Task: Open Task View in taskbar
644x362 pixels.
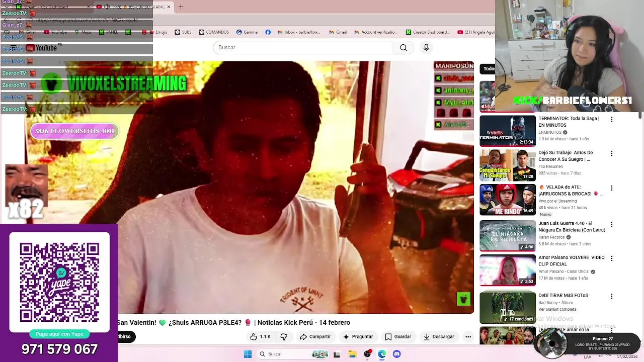Action: pos(337,354)
